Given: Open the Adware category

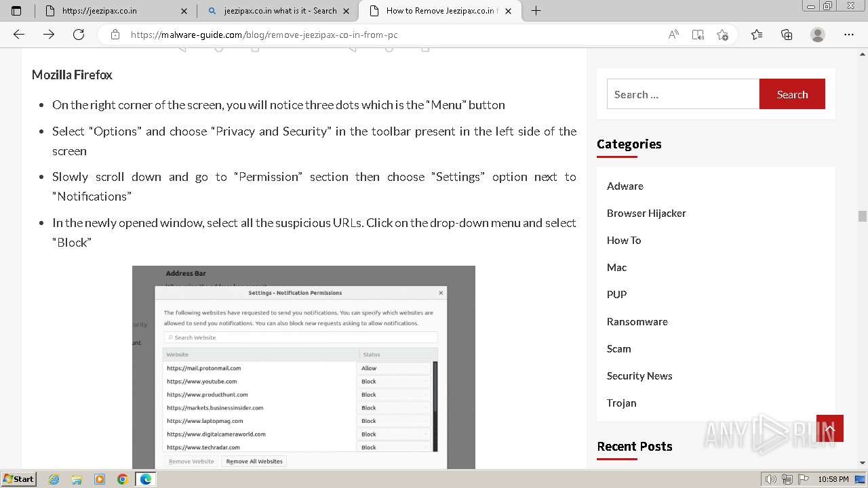Looking at the screenshot, I should click(x=625, y=186).
